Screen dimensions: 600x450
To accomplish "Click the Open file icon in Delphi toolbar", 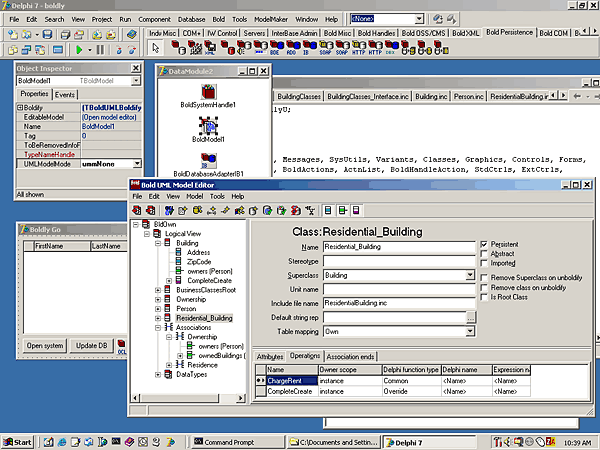I will (26, 35).
